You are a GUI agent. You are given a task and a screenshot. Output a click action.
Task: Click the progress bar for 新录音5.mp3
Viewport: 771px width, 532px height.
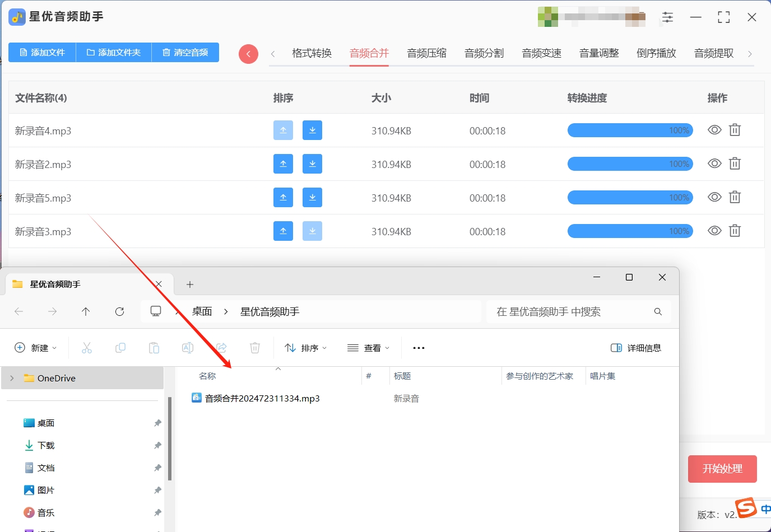(x=630, y=197)
